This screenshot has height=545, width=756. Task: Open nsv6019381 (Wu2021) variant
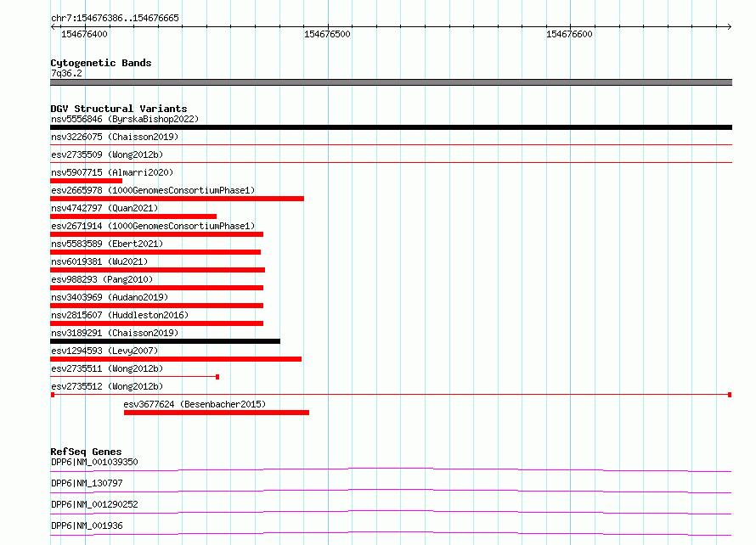point(99,261)
